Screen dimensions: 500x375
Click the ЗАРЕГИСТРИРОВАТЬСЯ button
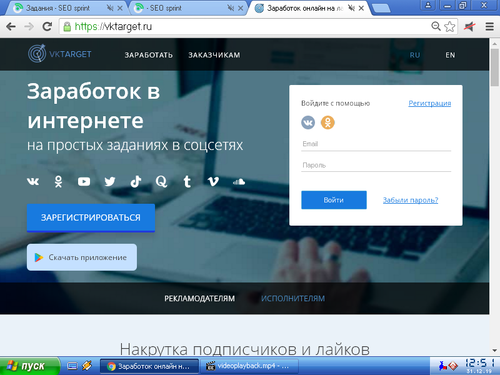[91, 218]
